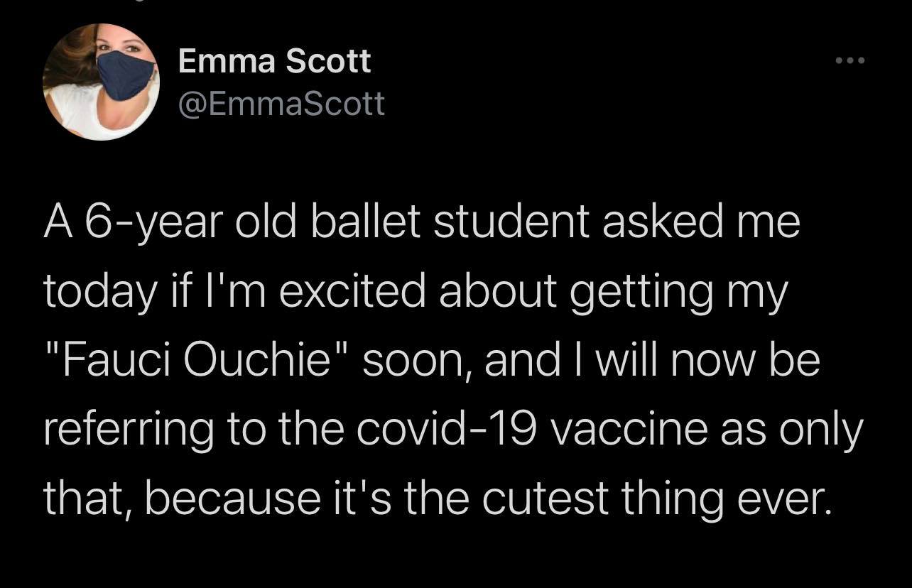Open the Emma Scott display name link
Screen dimensions: 912x588
274,62
